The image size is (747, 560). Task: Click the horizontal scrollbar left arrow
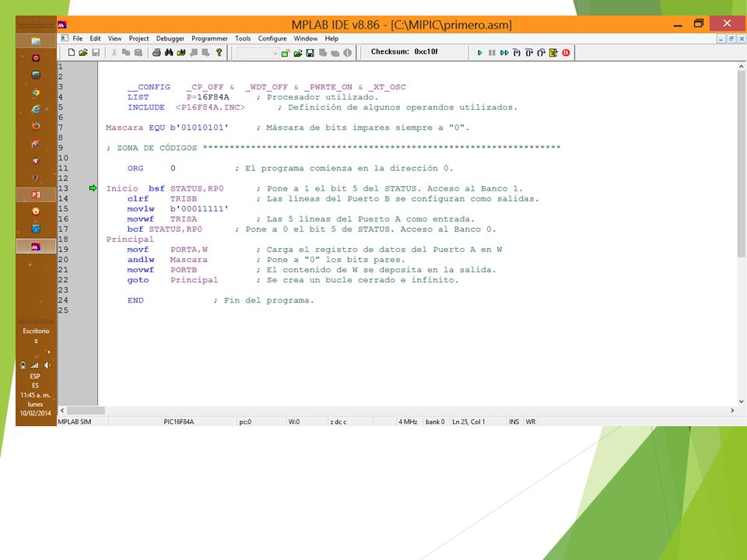pos(62,410)
